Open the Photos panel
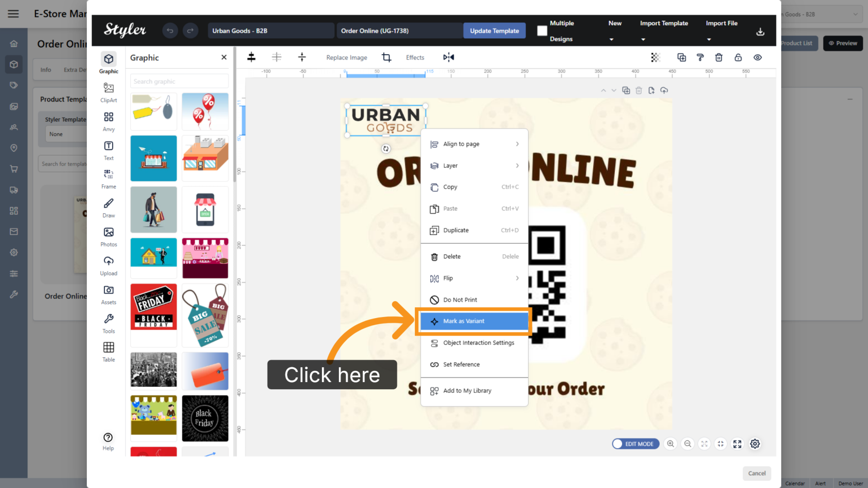This screenshot has width=868, height=488. 109,237
